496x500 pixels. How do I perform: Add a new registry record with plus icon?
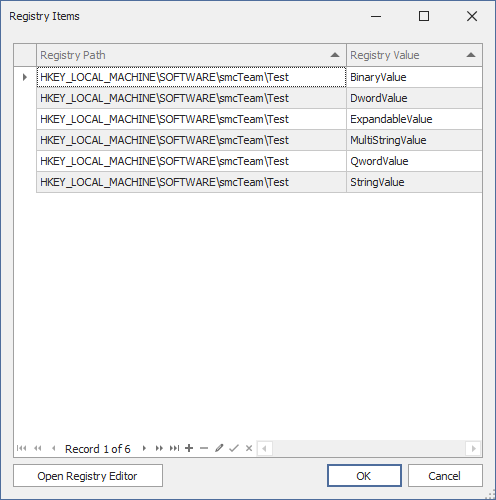click(189, 448)
